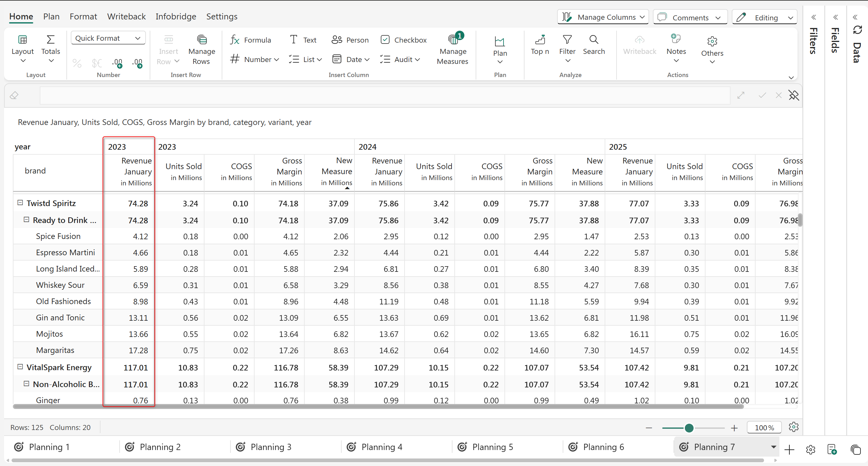The height and width of the screenshot is (466, 868).
Task: Click increase decimal places icon
Action: pos(137,63)
